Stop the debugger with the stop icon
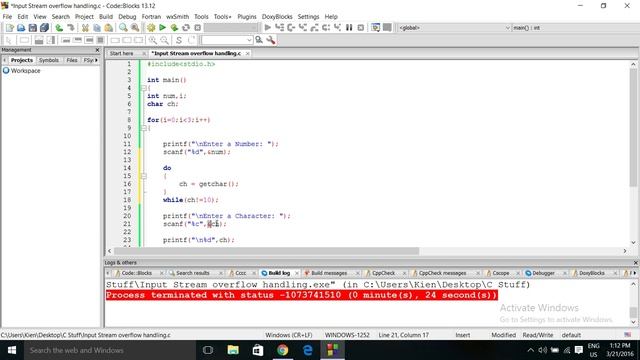640x360 pixels. tap(360, 28)
